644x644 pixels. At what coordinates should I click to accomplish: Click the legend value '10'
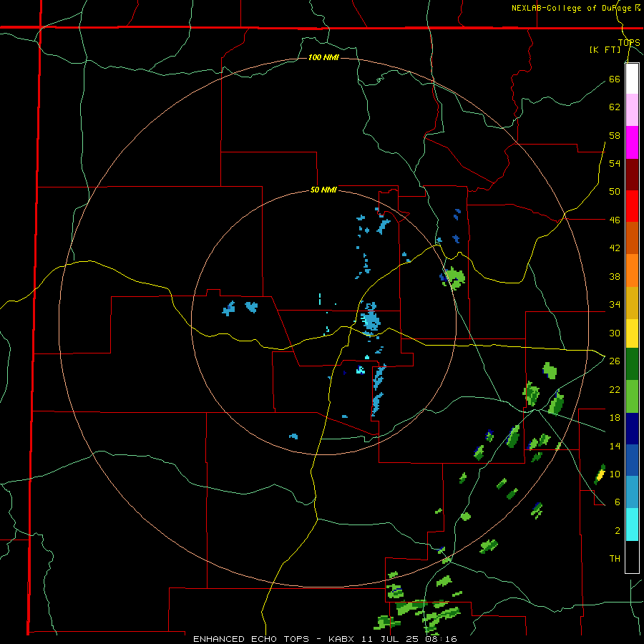(615, 474)
